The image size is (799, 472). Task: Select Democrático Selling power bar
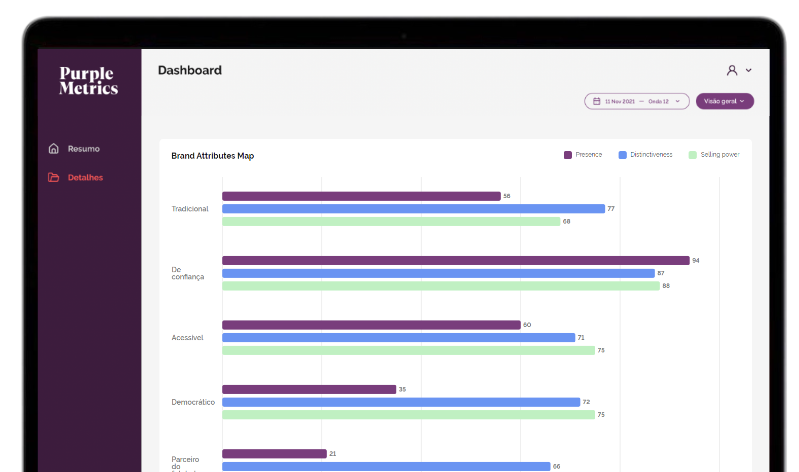[408, 415]
